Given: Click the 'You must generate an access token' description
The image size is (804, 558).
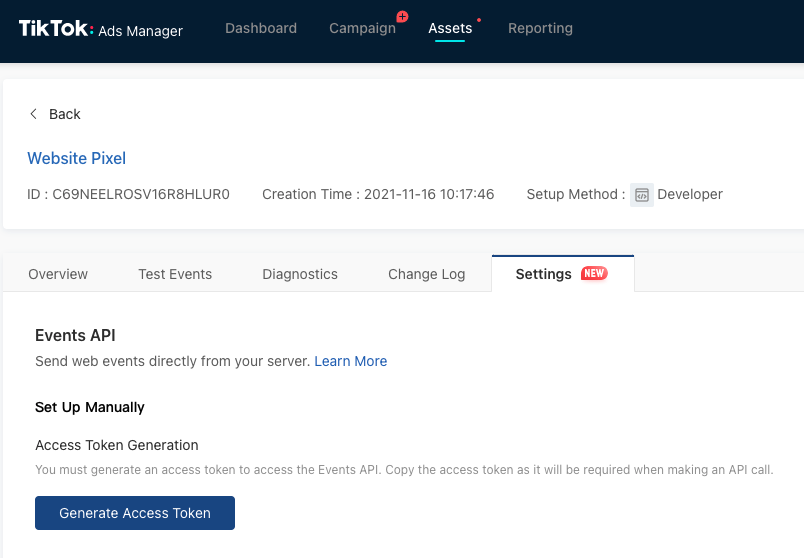Looking at the screenshot, I should 404,470.
